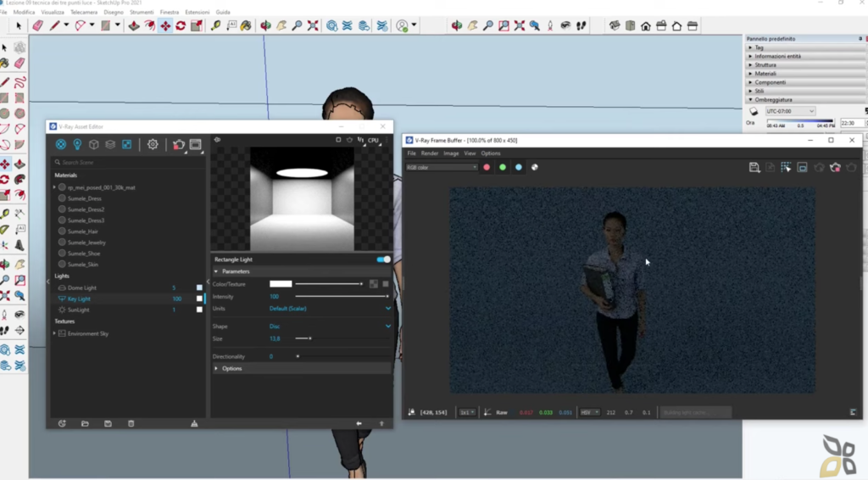Open Telecamera menu
The image size is (868, 480).
pyautogui.click(x=84, y=12)
